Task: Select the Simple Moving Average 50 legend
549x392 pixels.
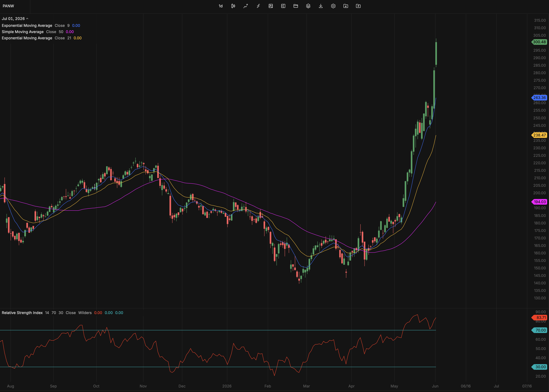Action: coord(38,32)
